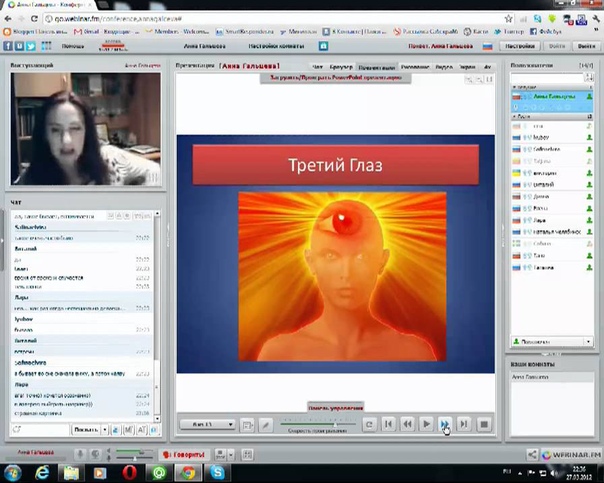
Task: Click the chat message input field
Action: click(40, 429)
